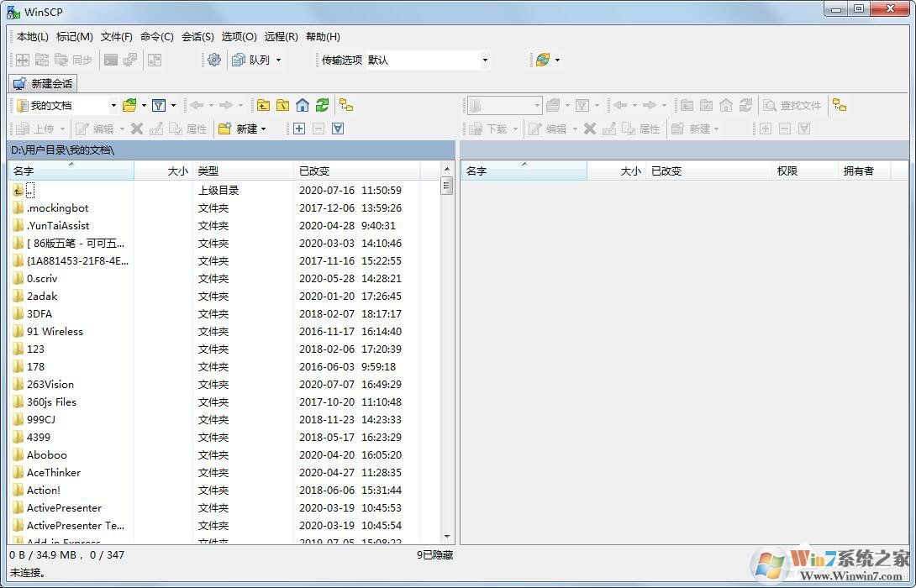The image size is (916, 588).
Task: Refresh the left panel file list
Action: tap(320, 105)
